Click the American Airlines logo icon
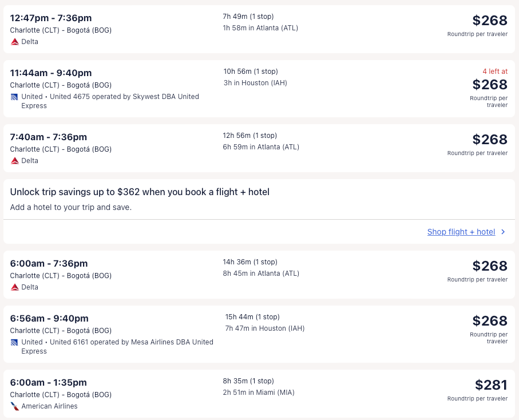 coord(15,406)
